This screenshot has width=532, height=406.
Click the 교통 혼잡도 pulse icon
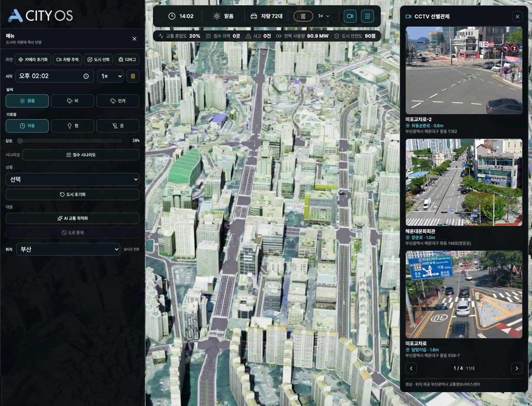point(161,36)
